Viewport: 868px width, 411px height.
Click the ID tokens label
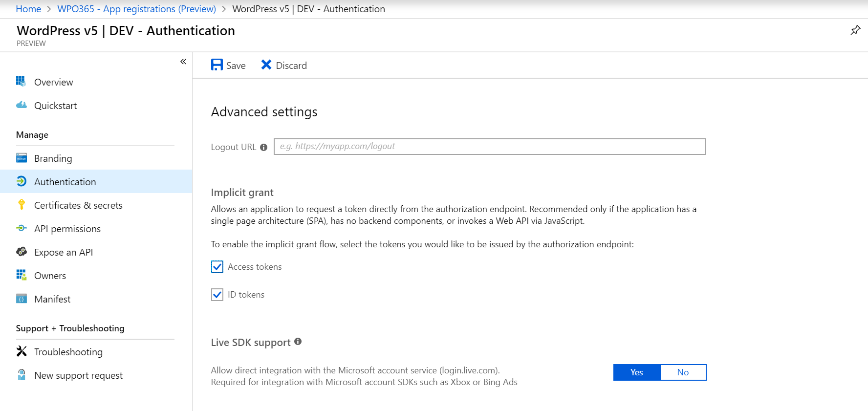click(246, 295)
